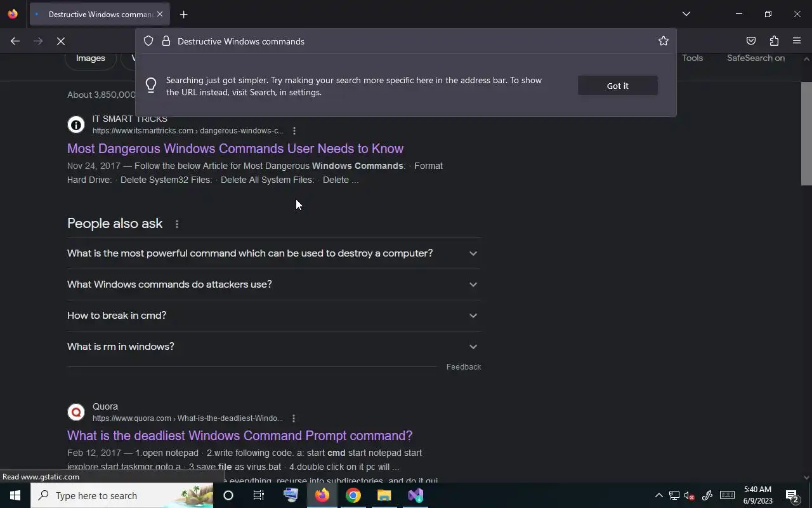
Task: Click the IT Smart Tricks site favicon
Action: click(x=76, y=124)
